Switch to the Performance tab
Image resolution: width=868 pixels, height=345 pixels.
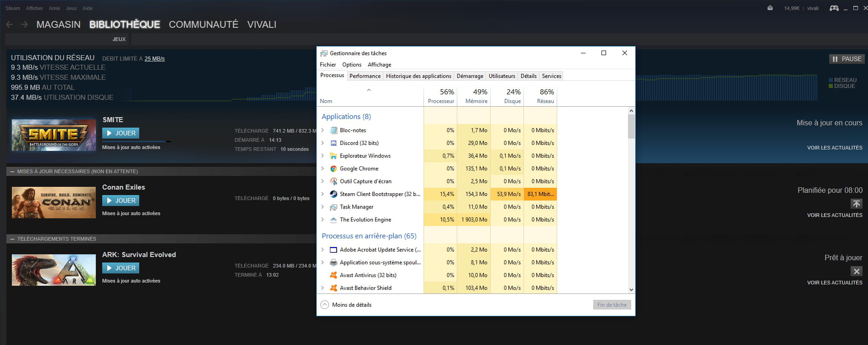pyautogui.click(x=365, y=76)
